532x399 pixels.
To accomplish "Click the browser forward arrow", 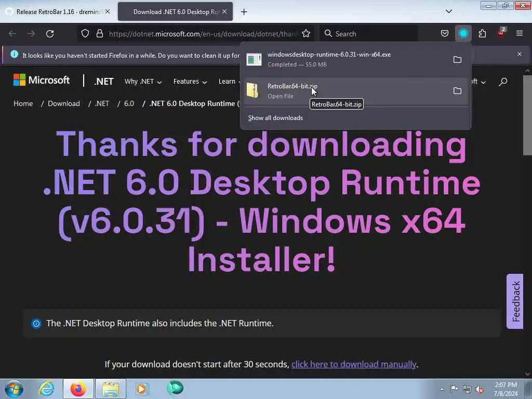I will tap(31, 34).
